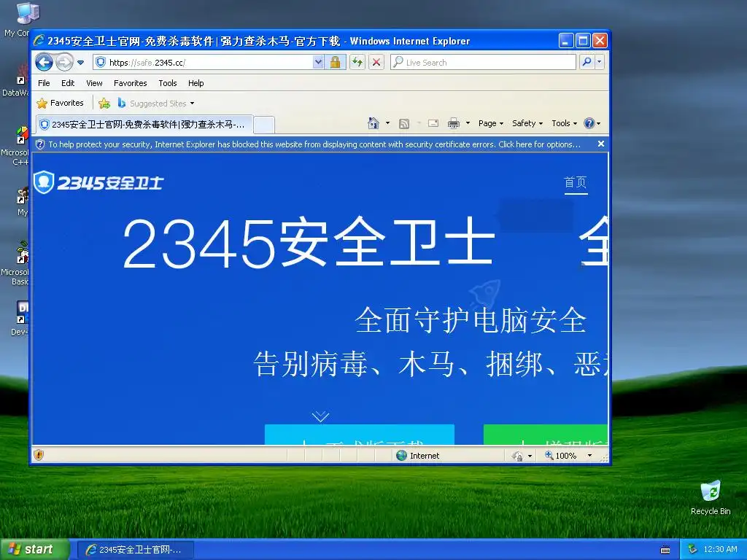Expand the Home button dropdown arrow
747x560 pixels.
coord(387,123)
